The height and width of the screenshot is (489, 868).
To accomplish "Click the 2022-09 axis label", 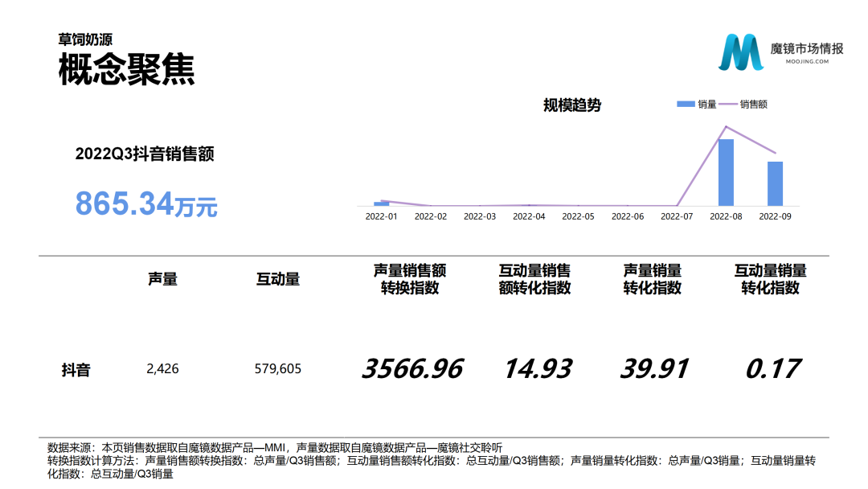I will (x=775, y=216).
